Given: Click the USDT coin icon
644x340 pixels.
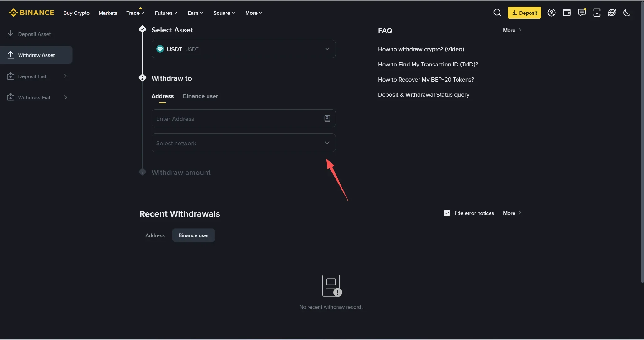Looking at the screenshot, I should point(160,49).
